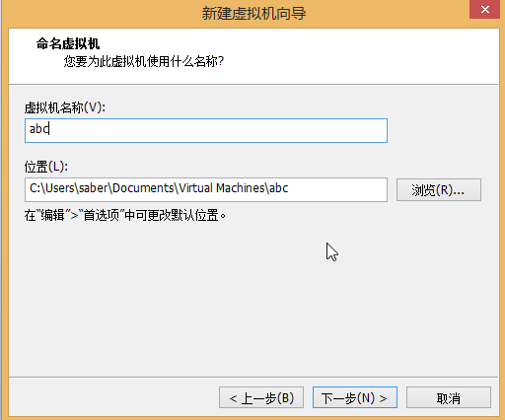Click the 新建虚拟机向导 title bar text
This screenshot has width=505, height=420.
[x=253, y=13]
